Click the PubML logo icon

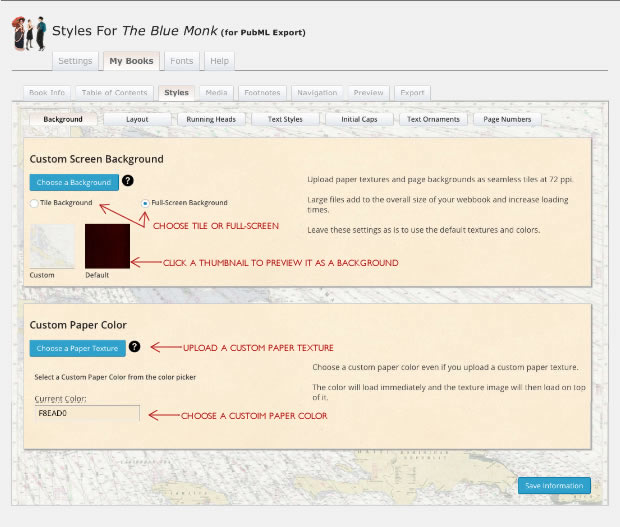click(28, 33)
